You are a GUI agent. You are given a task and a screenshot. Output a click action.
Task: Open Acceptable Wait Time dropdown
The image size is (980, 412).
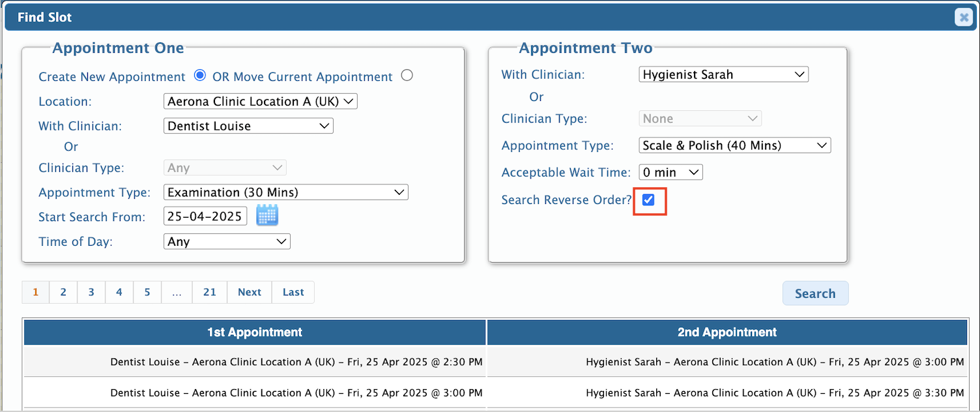pyautogui.click(x=670, y=173)
